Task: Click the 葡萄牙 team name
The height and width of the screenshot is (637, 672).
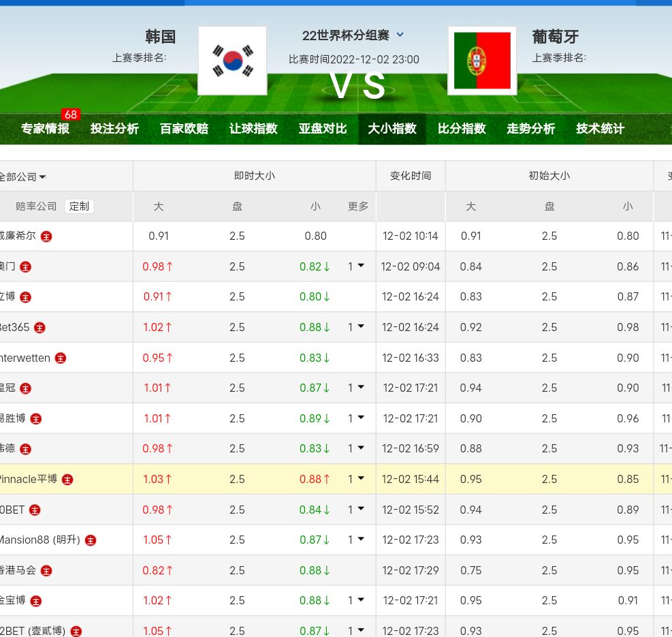Action: coord(555,37)
